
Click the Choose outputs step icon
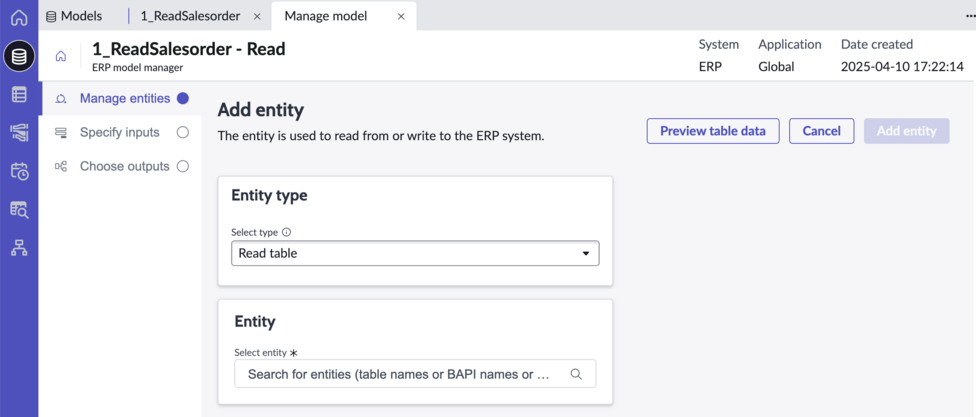61,166
